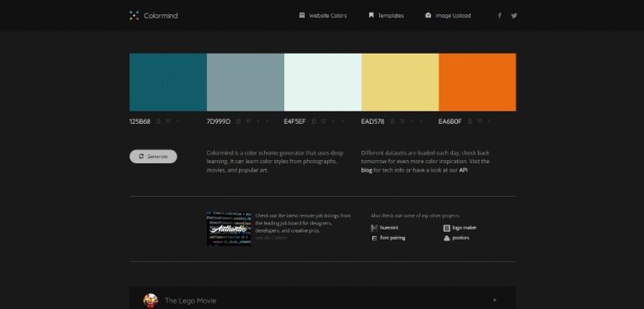Select the orange EA6B0F swatch
Viewport: 644px width, 309px height.
(477, 82)
